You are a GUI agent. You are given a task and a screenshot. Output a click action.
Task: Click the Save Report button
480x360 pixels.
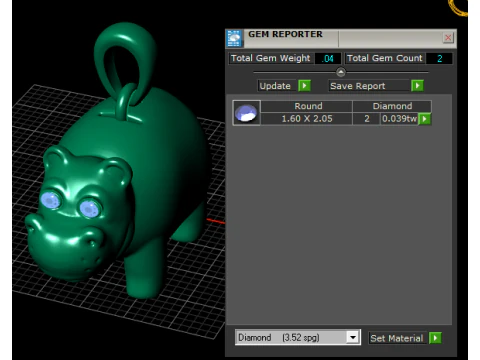(x=369, y=86)
